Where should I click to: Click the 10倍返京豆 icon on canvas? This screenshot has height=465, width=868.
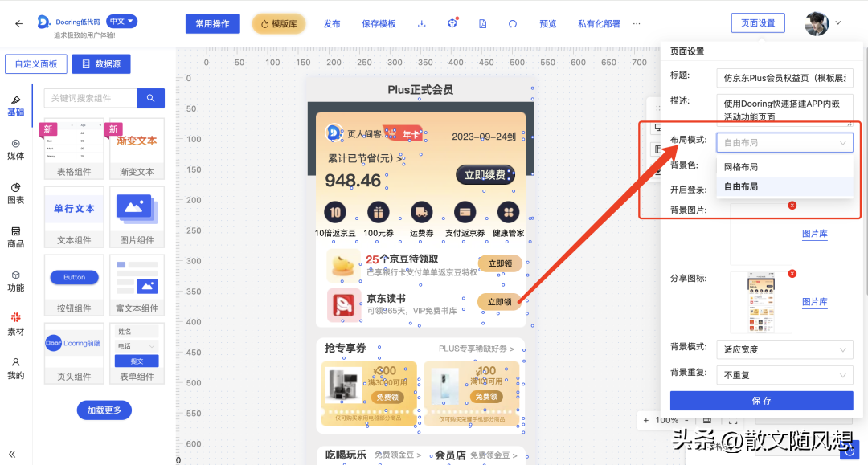pyautogui.click(x=335, y=212)
